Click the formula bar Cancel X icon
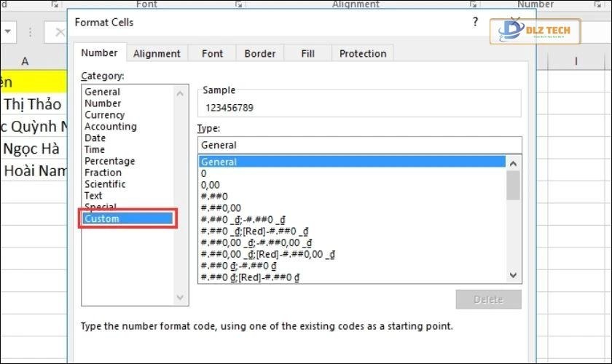Image resolution: width=612 pixels, height=364 pixels. pos(59,32)
